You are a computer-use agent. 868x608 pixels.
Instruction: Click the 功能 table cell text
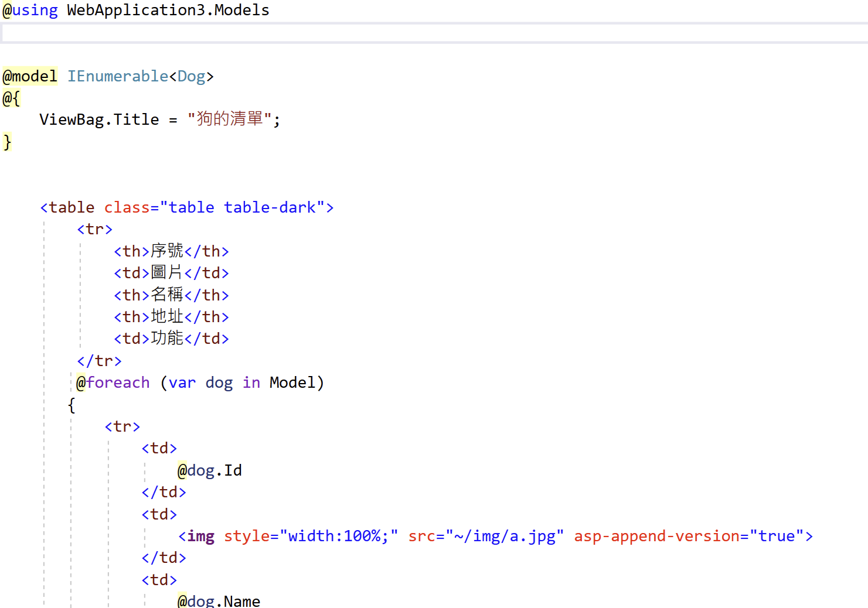coord(168,338)
